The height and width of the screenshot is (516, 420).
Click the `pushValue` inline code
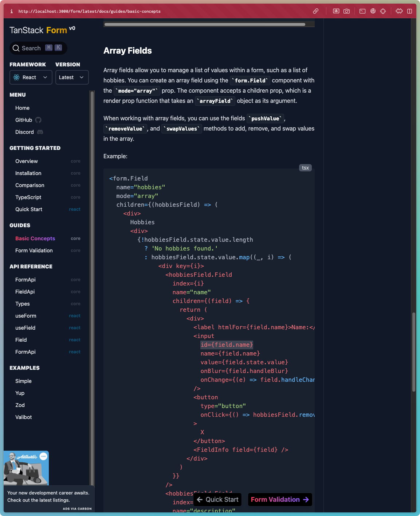point(265,119)
